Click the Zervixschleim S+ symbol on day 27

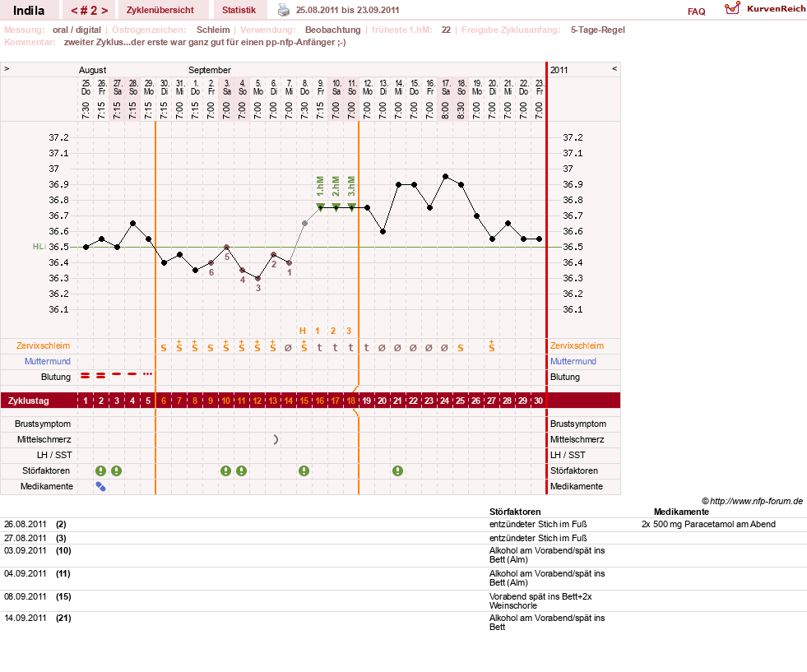(491, 345)
